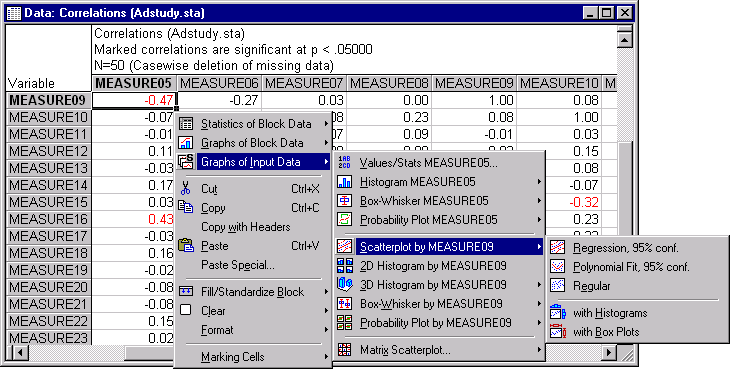
Task: Select the MEASURE16 row header
Action: click(x=48, y=219)
